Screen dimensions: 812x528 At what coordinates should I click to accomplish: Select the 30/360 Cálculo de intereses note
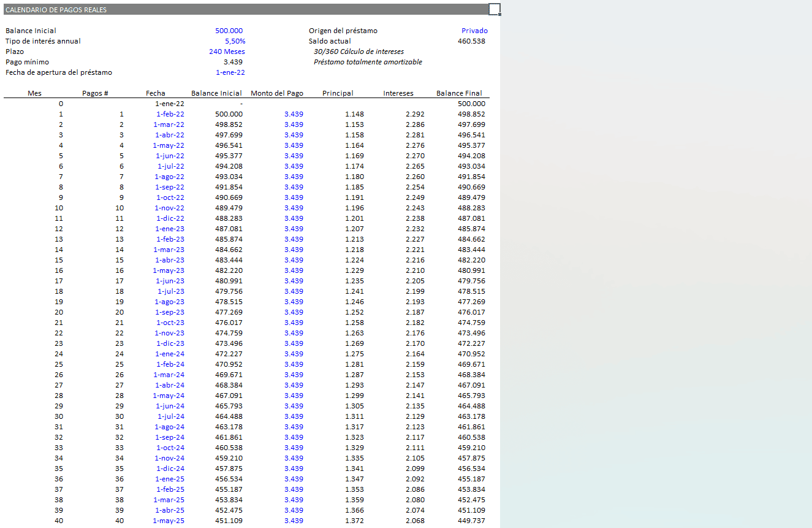coord(359,52)
